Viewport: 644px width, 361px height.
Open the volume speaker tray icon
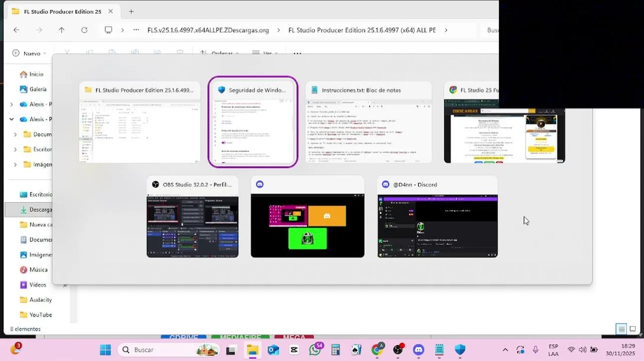582,349
